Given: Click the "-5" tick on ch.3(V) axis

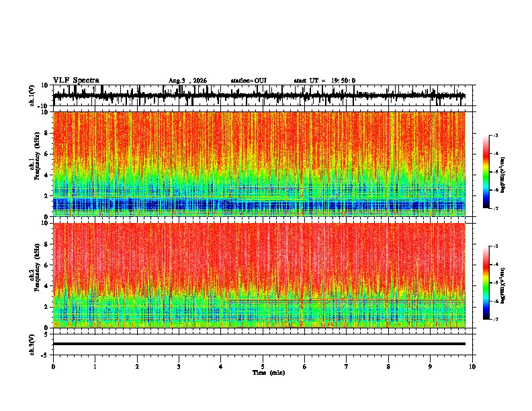Looking at the screenshot, I should [46, 355].
